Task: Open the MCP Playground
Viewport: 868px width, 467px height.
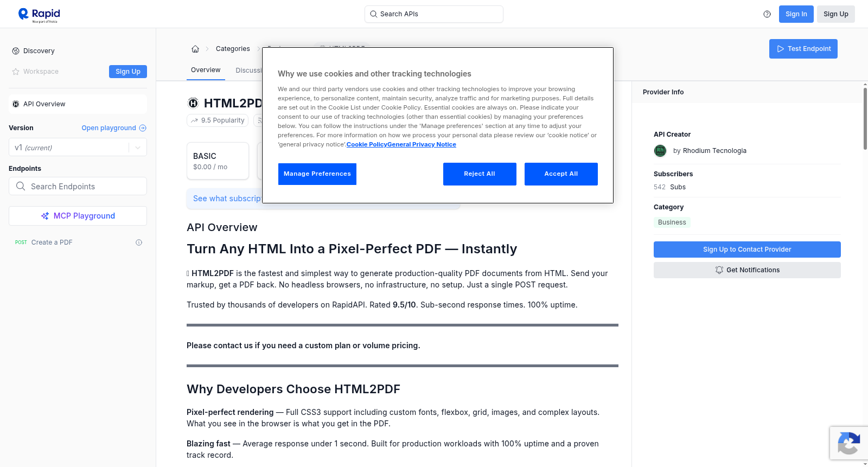Action: click(x=78, y=216)
